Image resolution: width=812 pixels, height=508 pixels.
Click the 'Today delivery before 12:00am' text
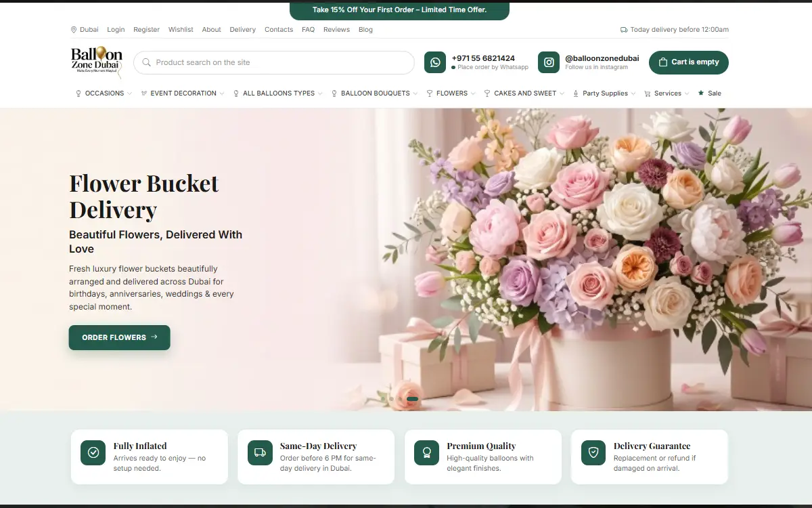tap(679, 30)
